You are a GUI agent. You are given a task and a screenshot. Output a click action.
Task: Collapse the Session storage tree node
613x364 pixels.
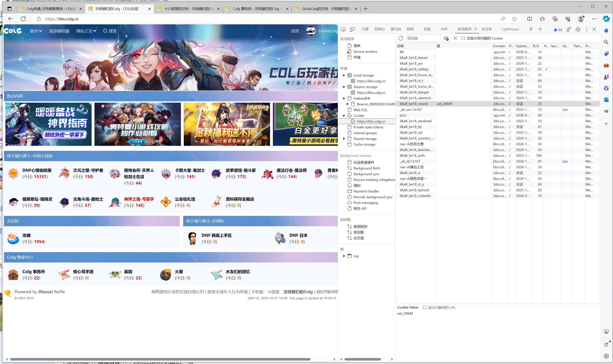tap(344, 87)
